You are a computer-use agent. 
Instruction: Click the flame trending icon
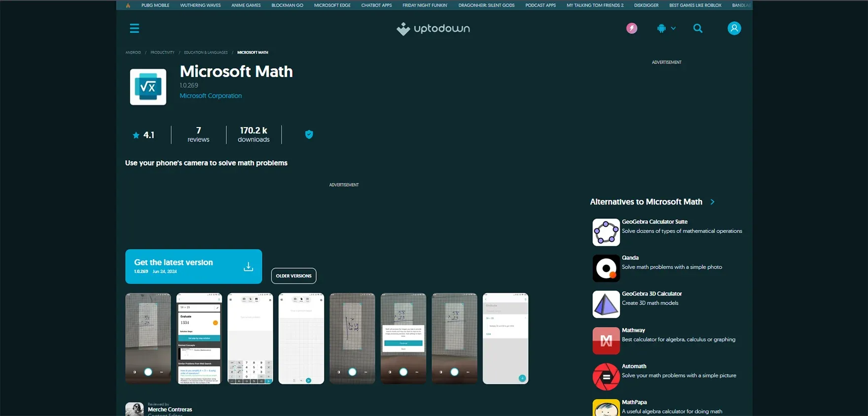[x=128, y=5]
